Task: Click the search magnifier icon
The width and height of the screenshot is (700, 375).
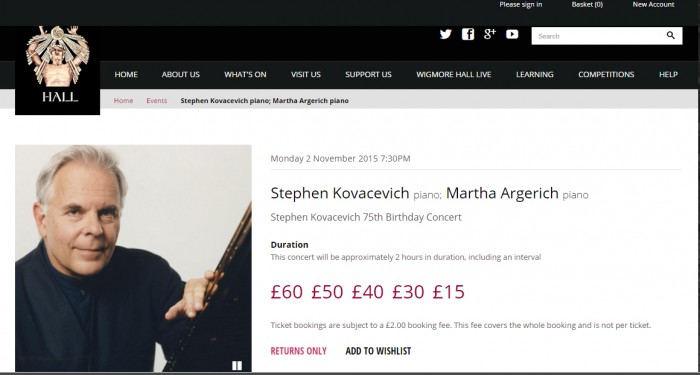Action: click(x=671, y=36)
